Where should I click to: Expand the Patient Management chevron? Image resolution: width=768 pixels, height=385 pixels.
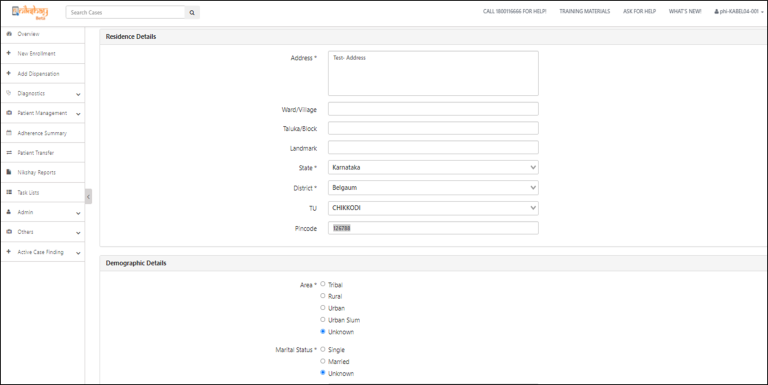point(78,114)
